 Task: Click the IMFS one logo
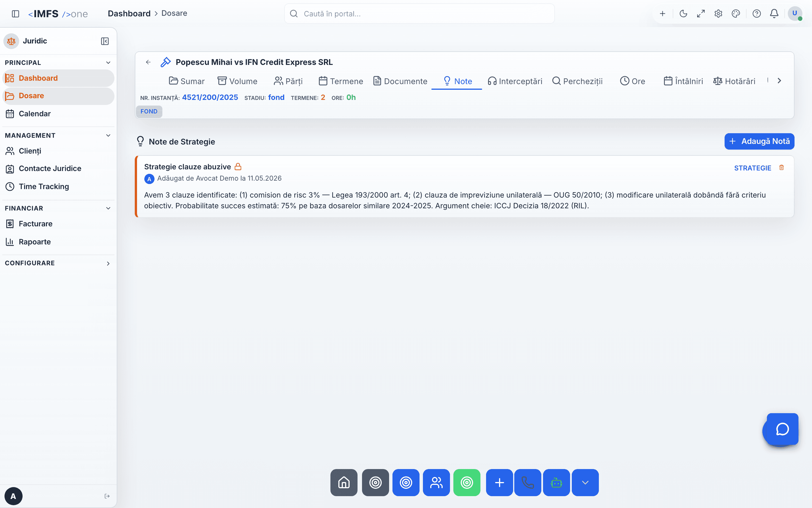pos(58,14)
